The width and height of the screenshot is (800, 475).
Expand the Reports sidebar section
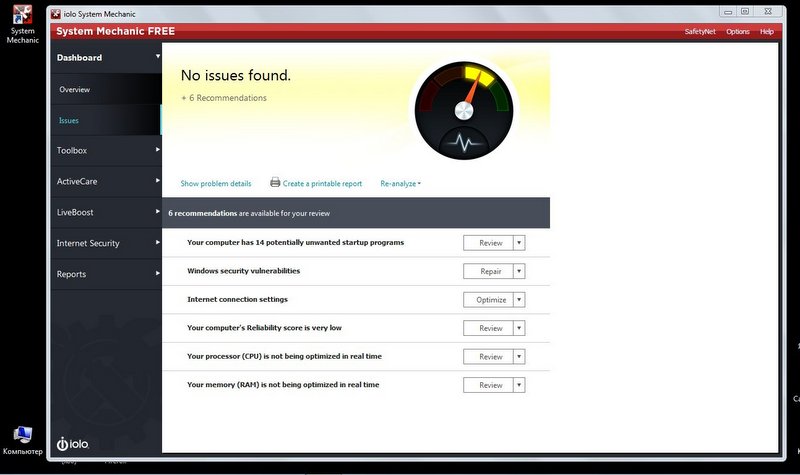pyautogui.click(x=158, y=273)
